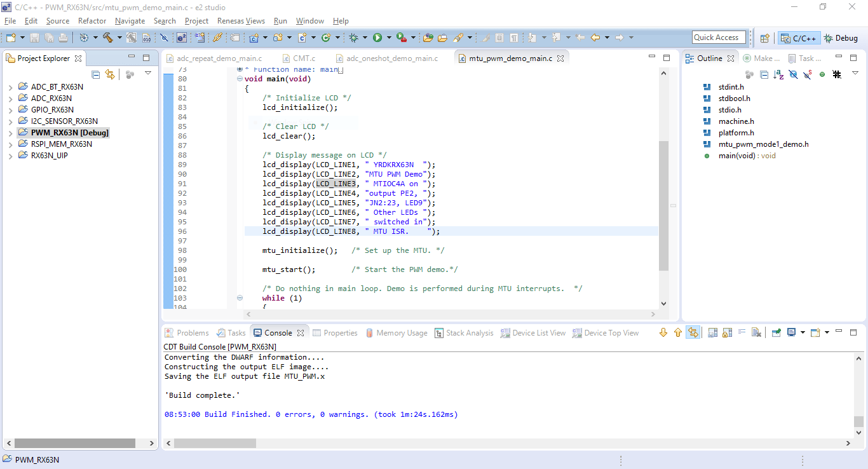Open the Project Explorer view menu arrow

(148, 74)
